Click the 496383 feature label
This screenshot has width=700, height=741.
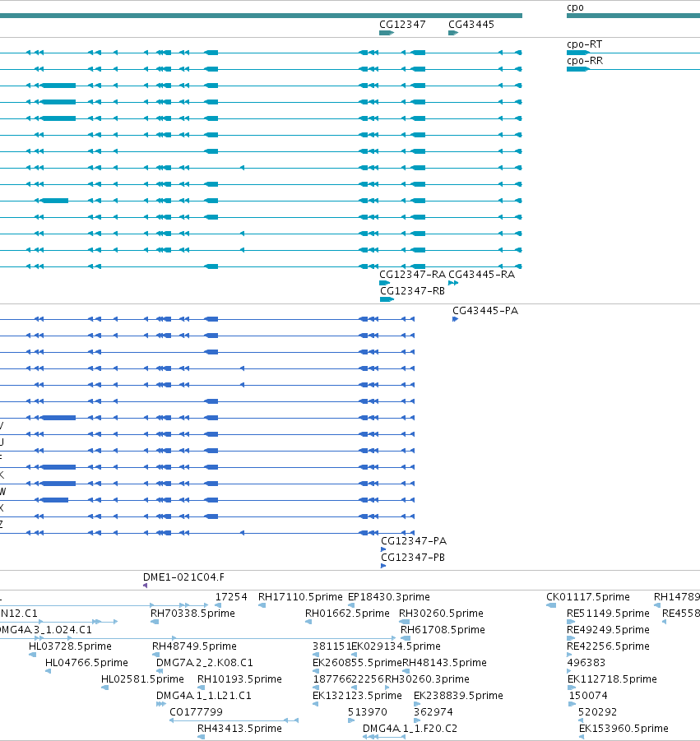[x=586, y=663]
